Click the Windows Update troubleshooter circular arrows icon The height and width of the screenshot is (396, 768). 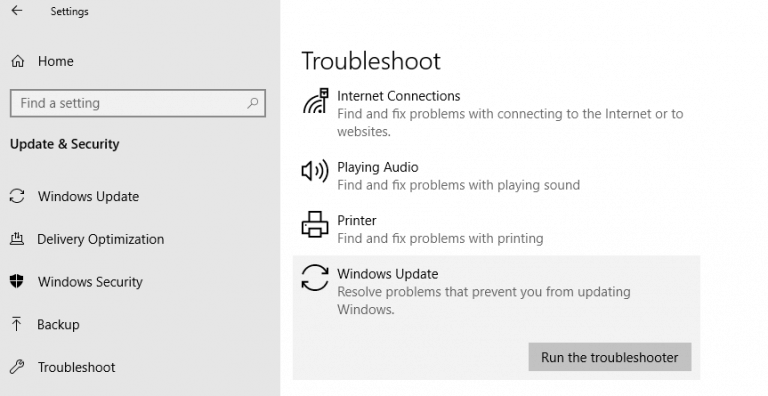click(314, 278)
